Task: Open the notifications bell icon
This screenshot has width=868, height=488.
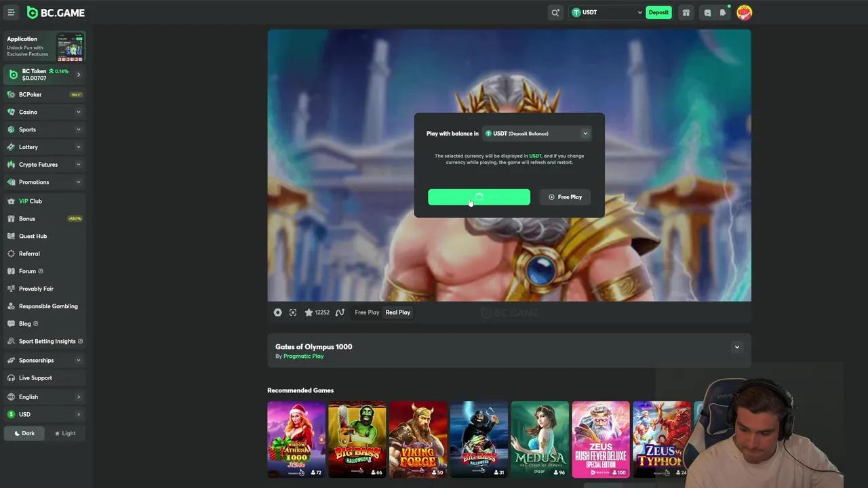Action: 722,12
